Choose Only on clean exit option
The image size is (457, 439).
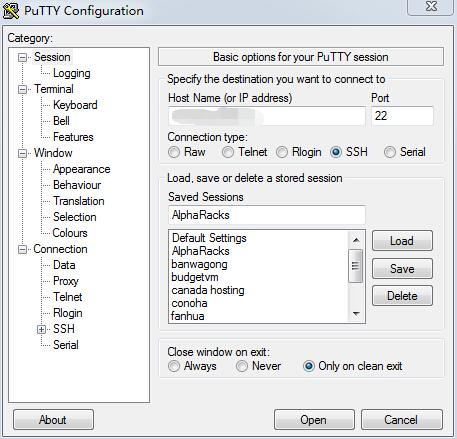point(309,366)
